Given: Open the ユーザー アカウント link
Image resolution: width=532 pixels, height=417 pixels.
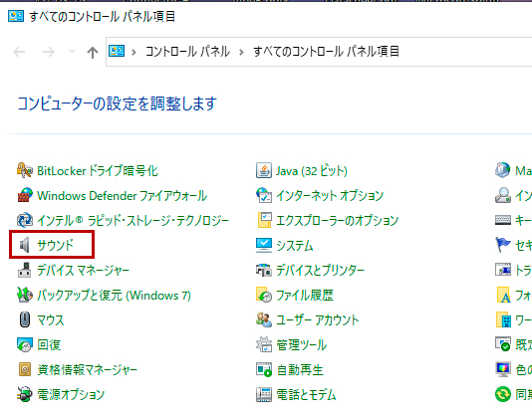Looking at the screenshot, I should point(317,319).
